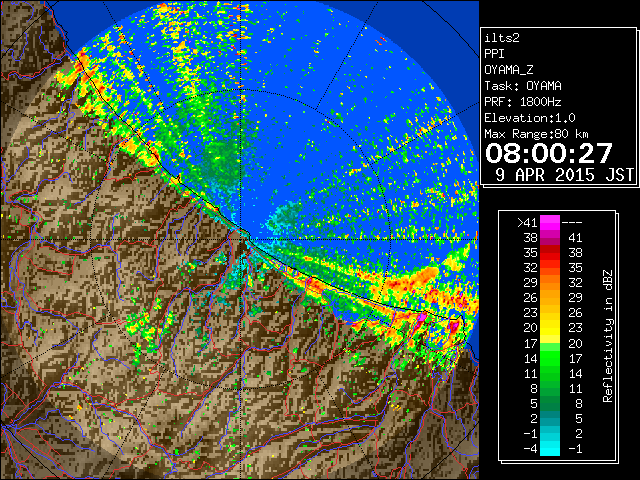Choose the yellow 20 to 23 dBZ band
The height and width of the screenshot is (480, 640).
pyautogui.click(x=550, y=328)
